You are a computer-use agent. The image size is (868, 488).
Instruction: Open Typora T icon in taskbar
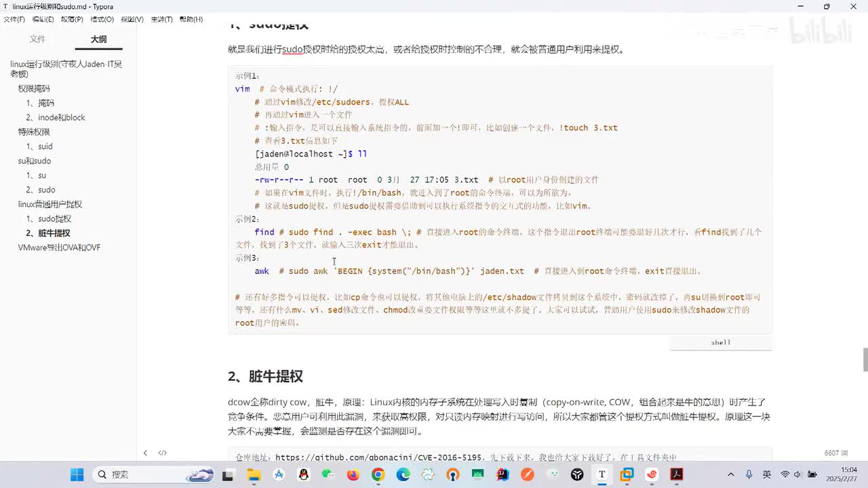click(601, 474)
